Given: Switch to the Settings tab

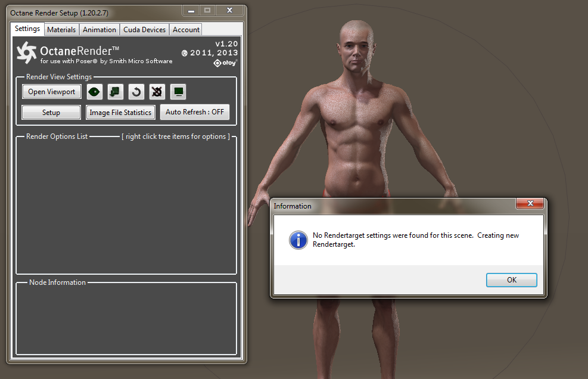Looking at the screenshot, I should point(27,29).
